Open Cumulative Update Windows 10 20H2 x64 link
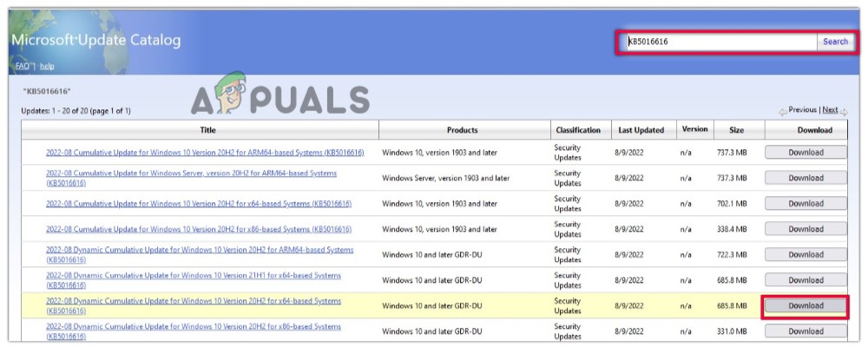The height and width of the screenshot is (360, 868). [199, 204]
